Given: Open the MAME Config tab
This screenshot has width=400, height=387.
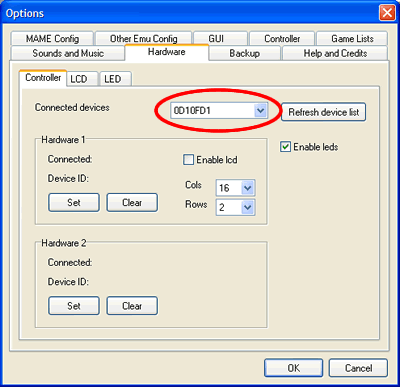Looking at the screenshot, I should pyautogui.click(x=52, y=39).
